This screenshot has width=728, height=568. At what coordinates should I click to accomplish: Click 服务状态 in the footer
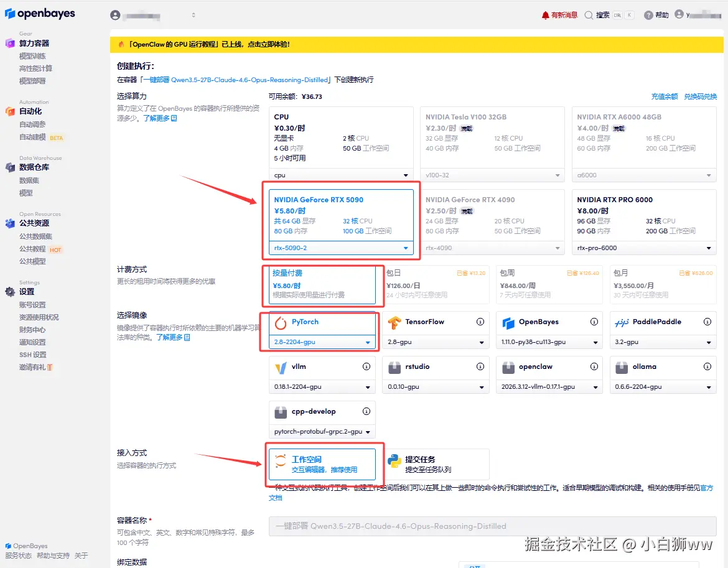coord(19,556)
